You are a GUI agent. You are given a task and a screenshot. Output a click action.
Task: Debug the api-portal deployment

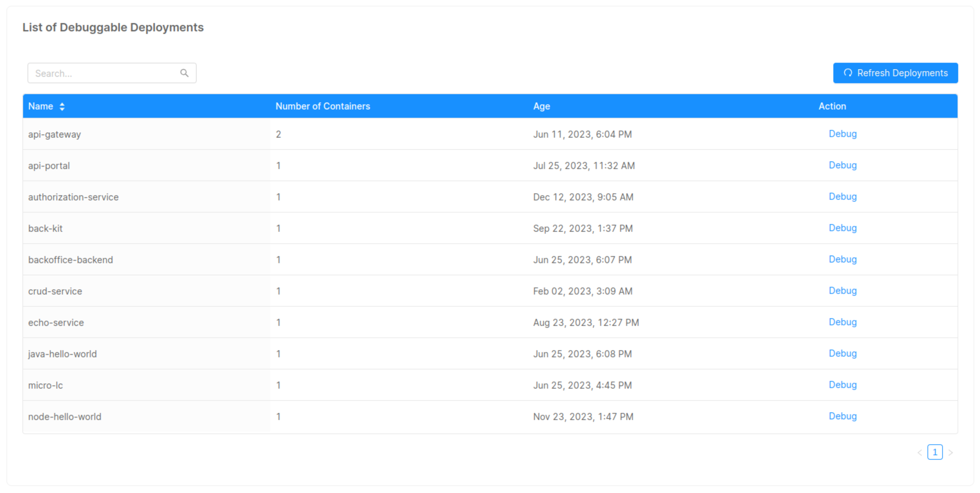(843, 165)
